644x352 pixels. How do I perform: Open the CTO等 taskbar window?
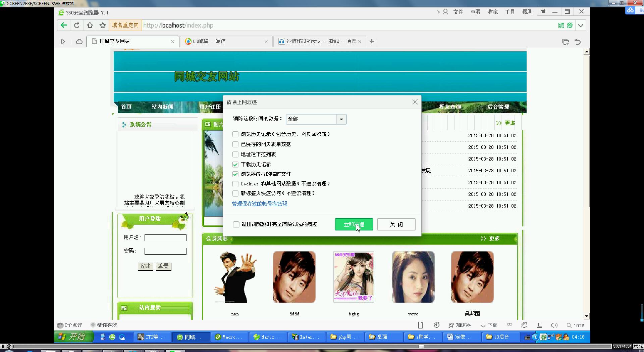point(153,337)
